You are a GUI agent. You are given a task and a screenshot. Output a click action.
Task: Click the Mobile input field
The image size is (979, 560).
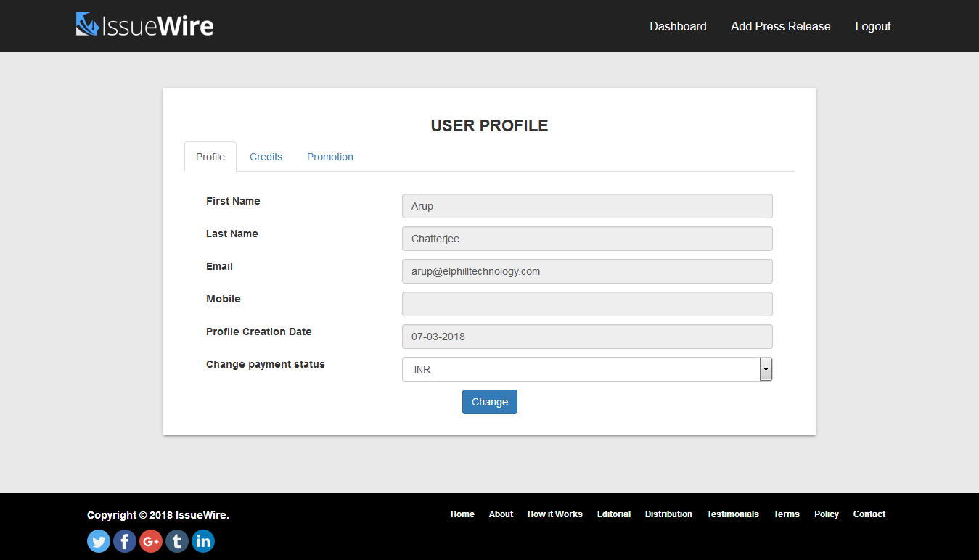[x=586, y=304]
